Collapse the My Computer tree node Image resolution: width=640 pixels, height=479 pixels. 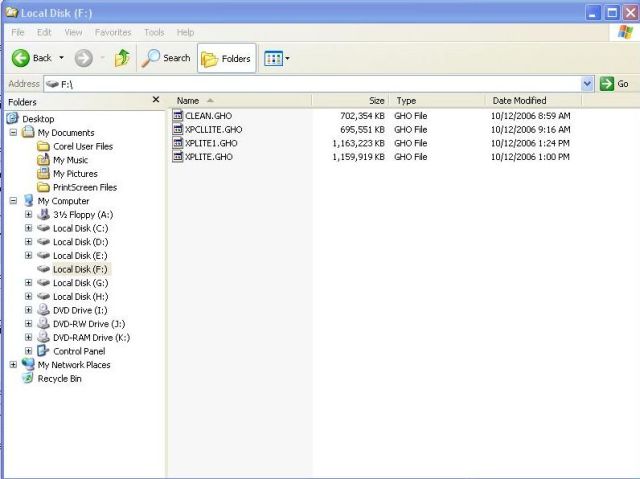click(x=13, y=201)
